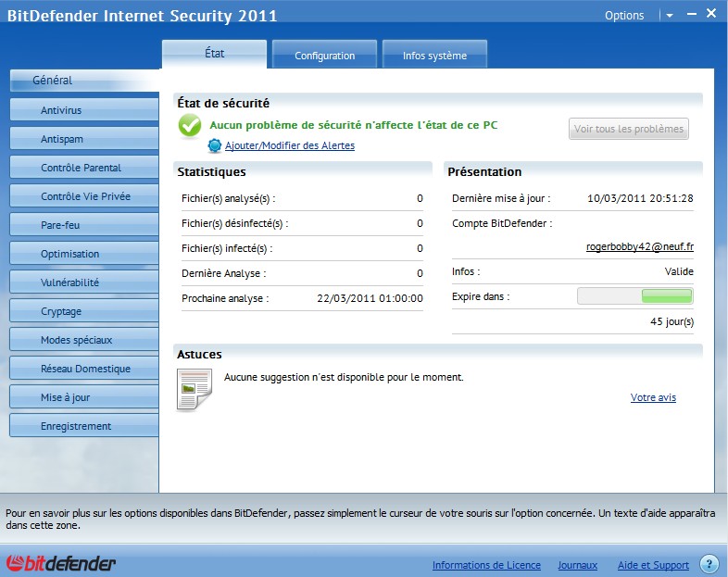Open help via the question mark icon
The width and height of the screenshot is (728, 577).
click(709, 564)
